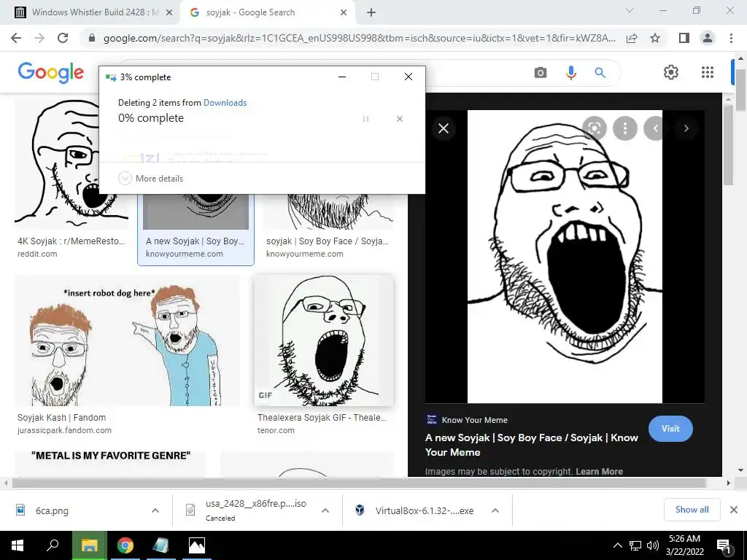Open Windows taskbar search
Image resolution: width=747 pixels, height=560 pixels.
[53, 545]
